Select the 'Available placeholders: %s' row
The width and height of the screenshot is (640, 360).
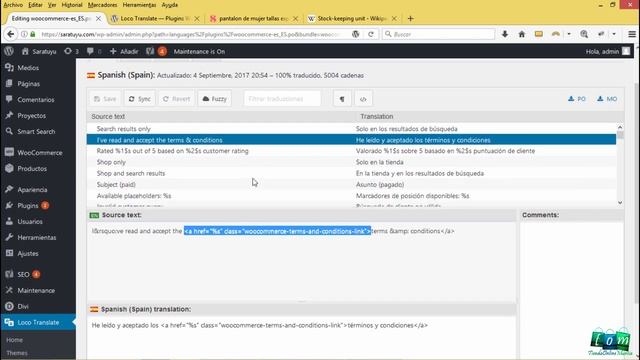(x=351, y=196)
